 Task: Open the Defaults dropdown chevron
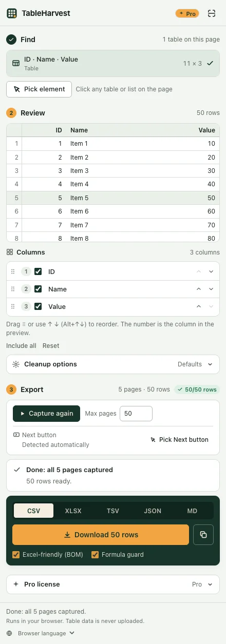pos(210,364)
